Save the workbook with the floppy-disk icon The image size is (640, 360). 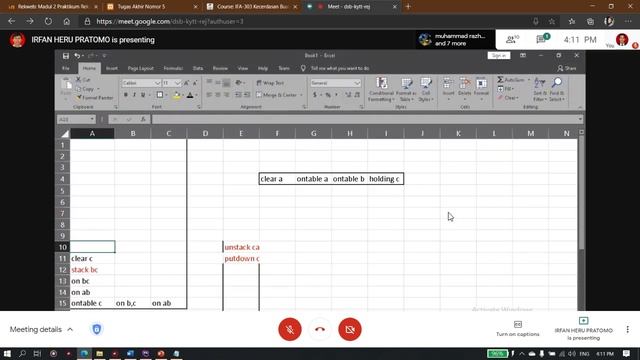66,56
